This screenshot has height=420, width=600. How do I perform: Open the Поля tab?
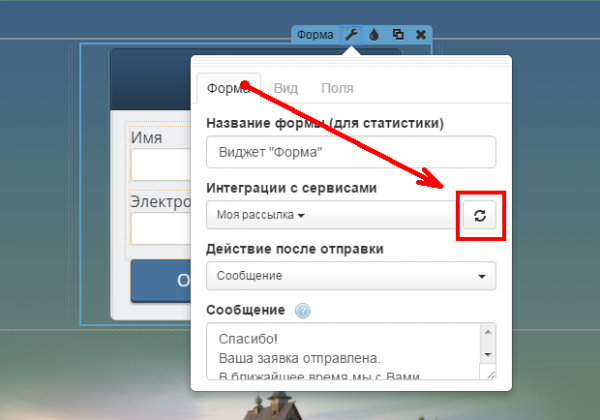[x=336, y=88]
